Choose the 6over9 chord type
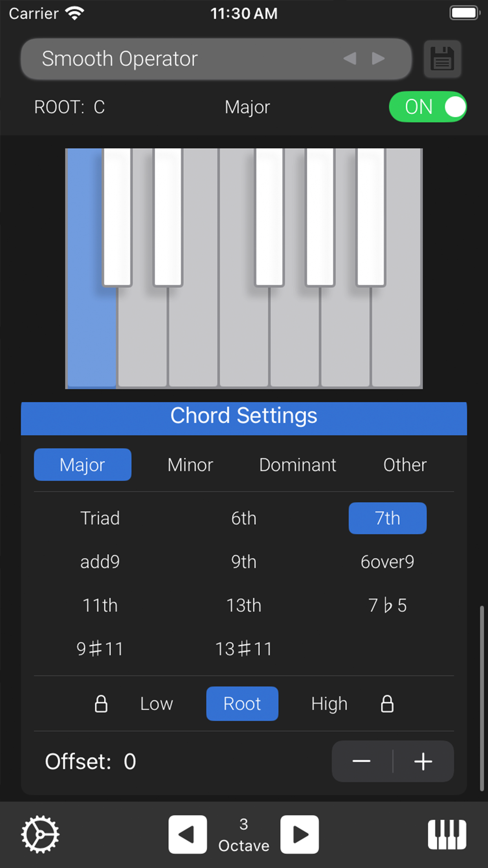Screen dimensions: 488x868 click(387, 562)
